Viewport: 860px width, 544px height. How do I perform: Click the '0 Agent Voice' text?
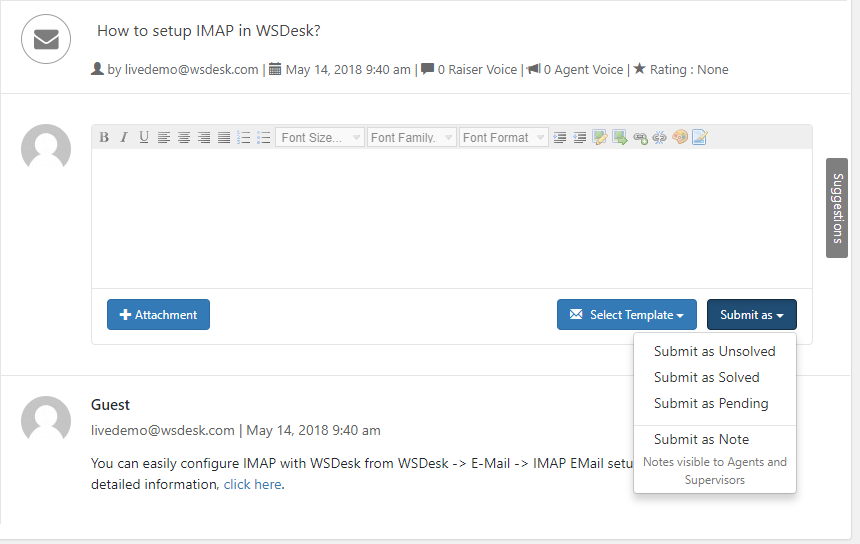pyautogui.click(x=583, y=70)
